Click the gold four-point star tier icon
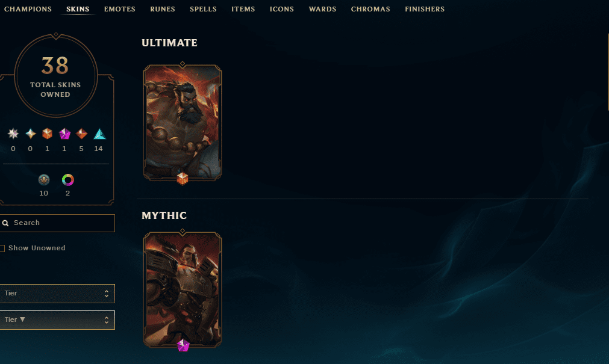The height and width of the screenshot is (364, 609). (30, 134)
